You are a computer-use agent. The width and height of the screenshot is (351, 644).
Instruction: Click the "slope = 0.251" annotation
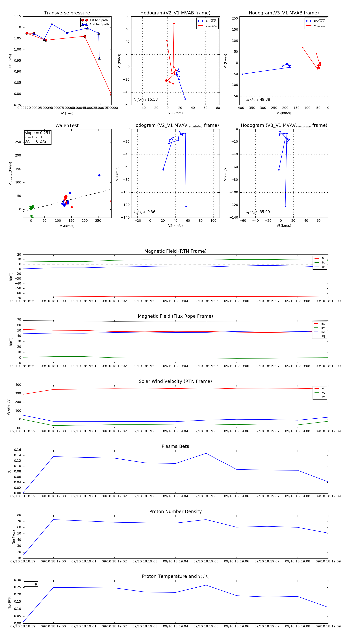coord(37,133)
